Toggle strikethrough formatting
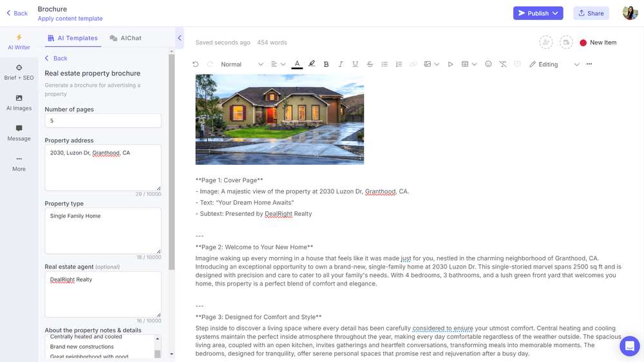The image size is (644, 362). click(370, 64)
